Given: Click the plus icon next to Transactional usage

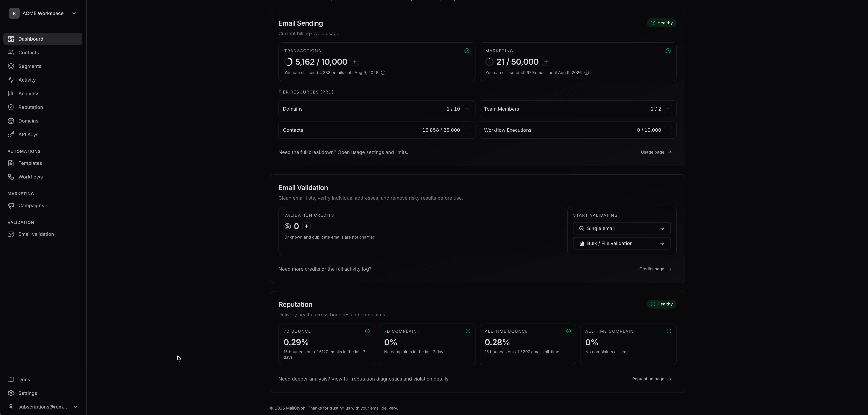Looking at the screenshot, I should point(354,62).
